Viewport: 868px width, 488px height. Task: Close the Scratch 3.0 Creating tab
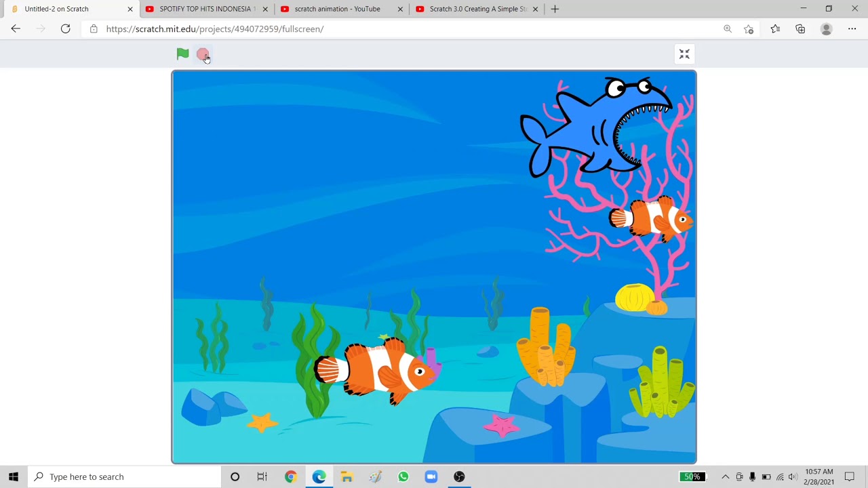point(535,9)
